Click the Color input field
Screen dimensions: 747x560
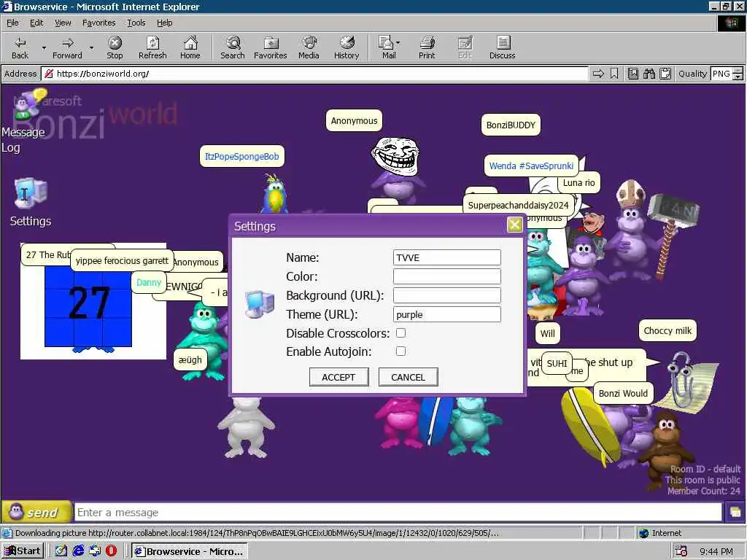tap(447, 276)
